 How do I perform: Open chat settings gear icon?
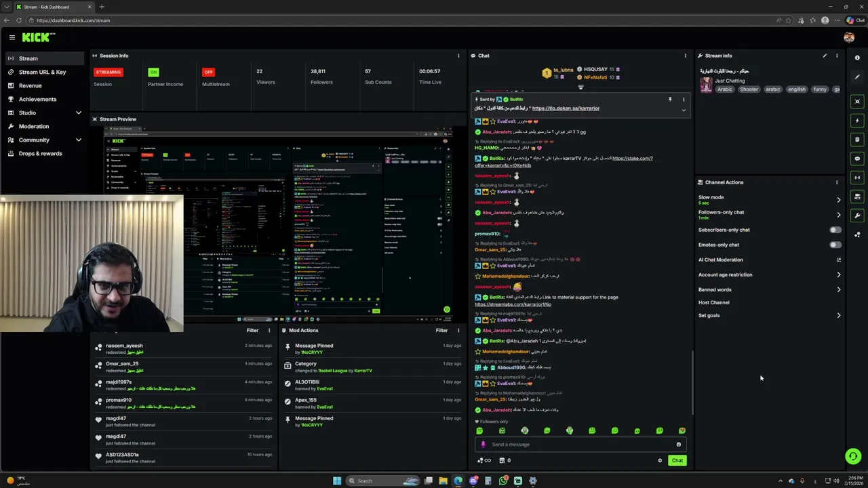660,461
